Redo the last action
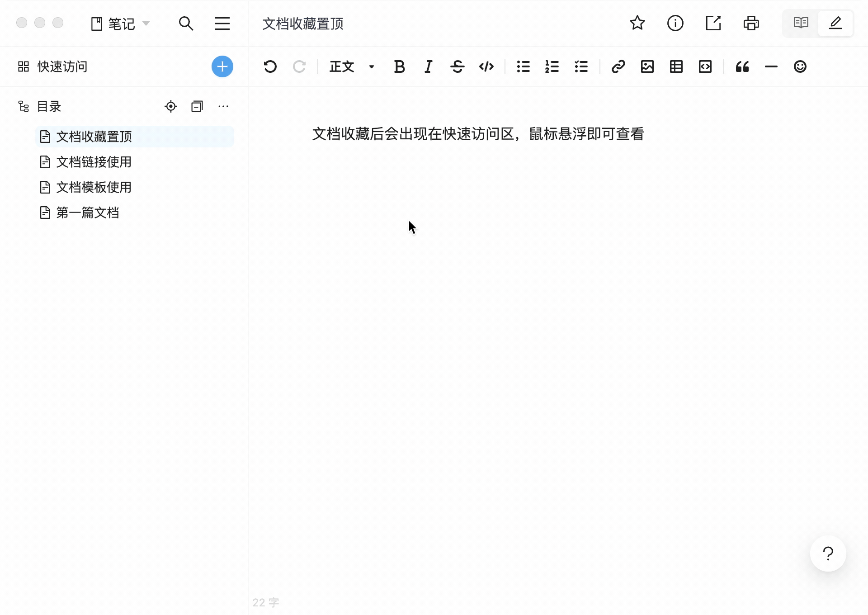 click(x=299, y=66)
